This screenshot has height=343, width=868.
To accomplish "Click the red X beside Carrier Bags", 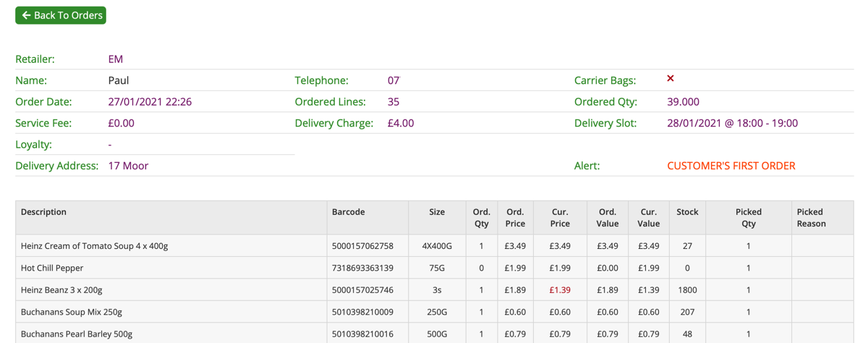I will 671,78.
